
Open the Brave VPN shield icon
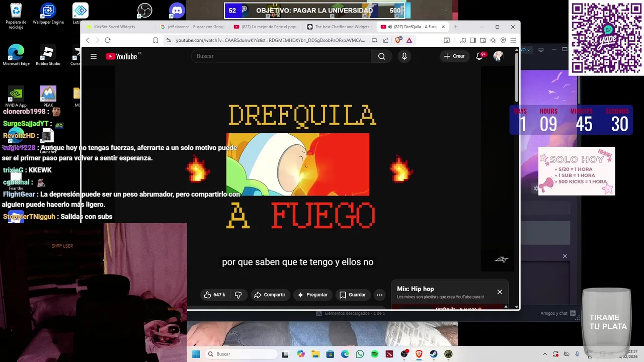pyautogui.click(x=503, y=40)
